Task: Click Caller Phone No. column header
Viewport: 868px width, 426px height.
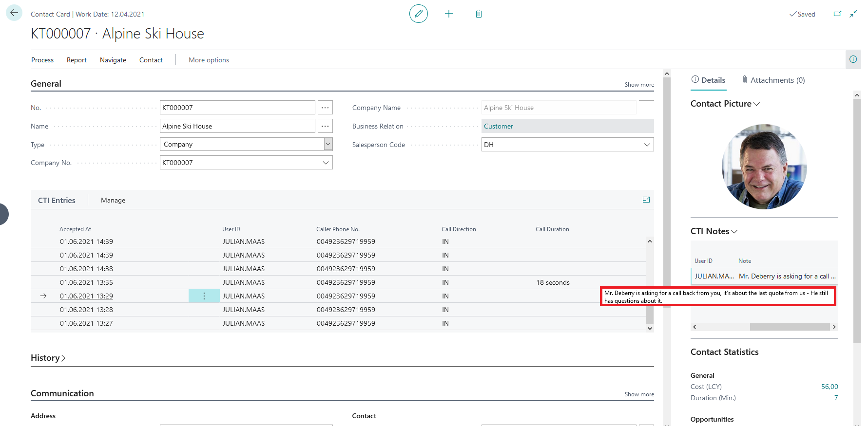Action: tap(338, 229)
